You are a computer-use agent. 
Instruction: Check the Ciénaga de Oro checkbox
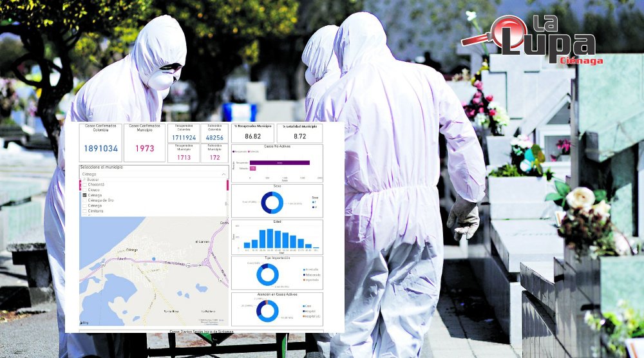[84, 200]
